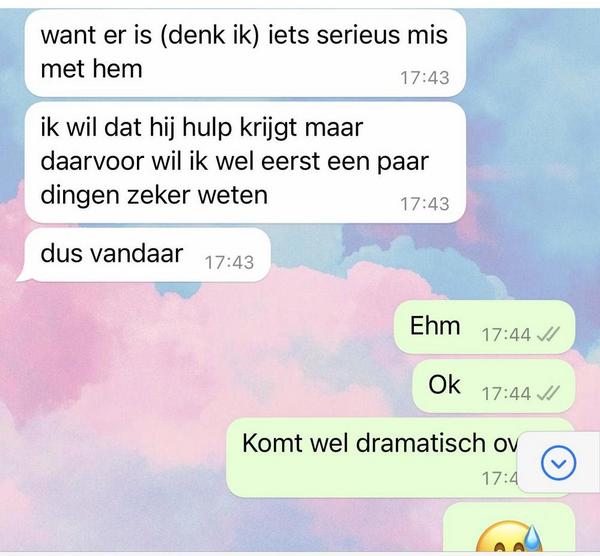Select the 'dus vandaar' message bubble
Image resolution: width=600 pixels, height=556 pixels.
click(143, 255)
